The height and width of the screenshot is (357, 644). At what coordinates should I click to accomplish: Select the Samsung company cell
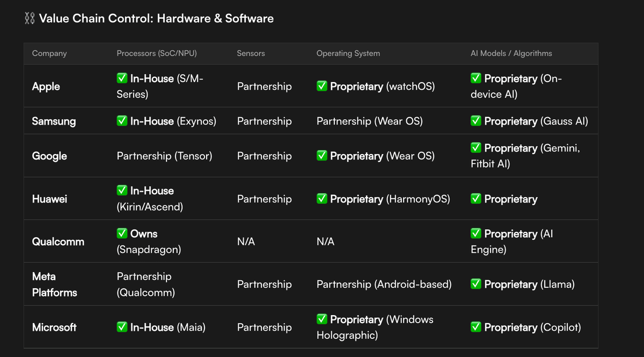point(54,121)
